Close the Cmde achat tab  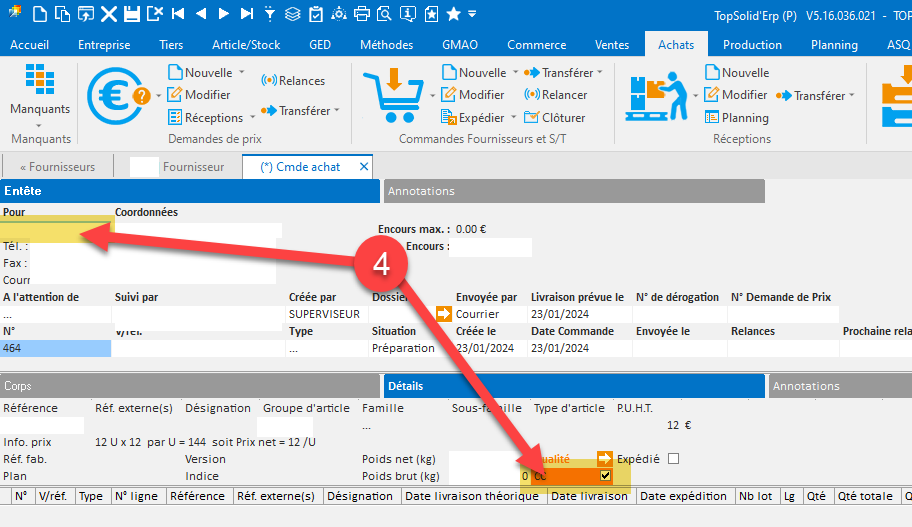coord(364,166)
